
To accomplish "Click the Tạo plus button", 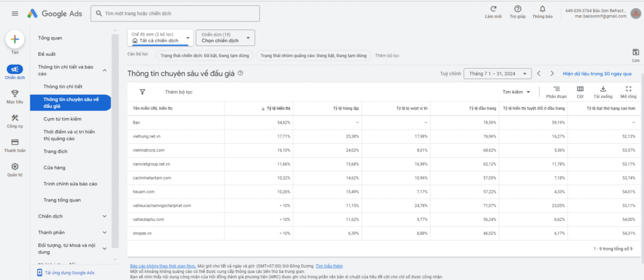I will [15, 40].
